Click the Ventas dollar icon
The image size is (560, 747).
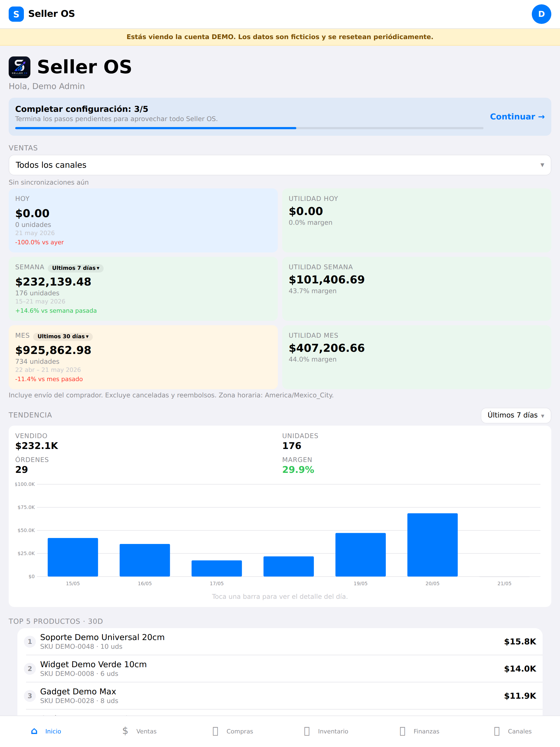pyautogui.click(x=125, y=731)
